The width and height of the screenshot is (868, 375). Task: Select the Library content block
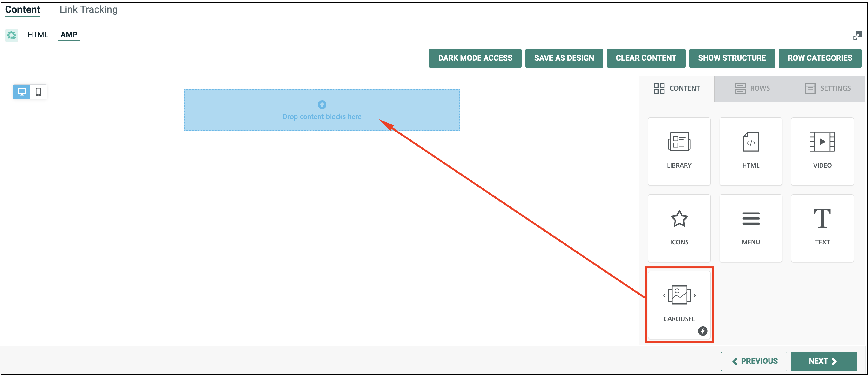pyautogui.click(x=679, y=151)
